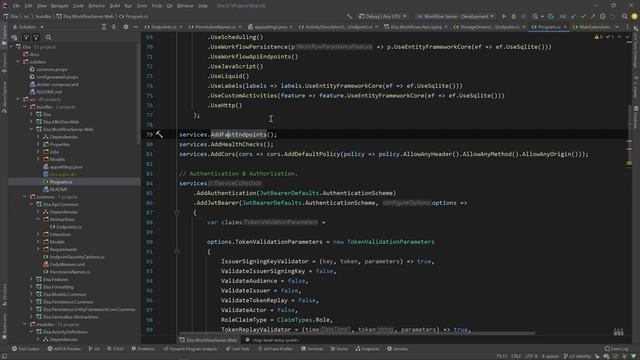Select Program.cs in the Solution tree
The height and width of the screenshot is (360, 640).
point(61,182)
